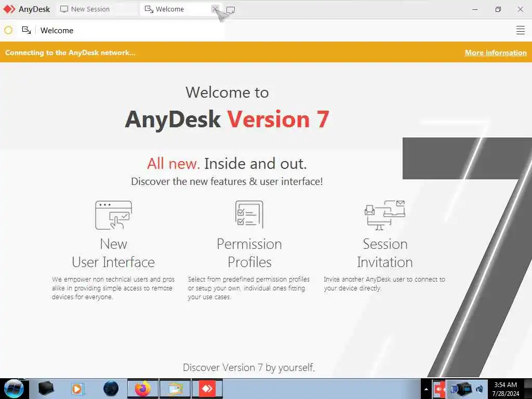Minimize the AnyDesk window
The width and height of the screenshot is (532, 399).
pos(475,9)
